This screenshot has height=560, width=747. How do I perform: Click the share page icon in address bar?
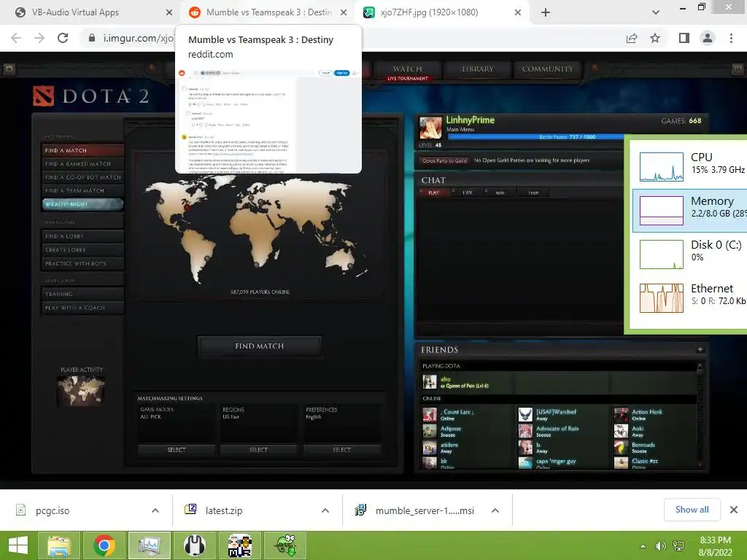click(x=632, y=38)
